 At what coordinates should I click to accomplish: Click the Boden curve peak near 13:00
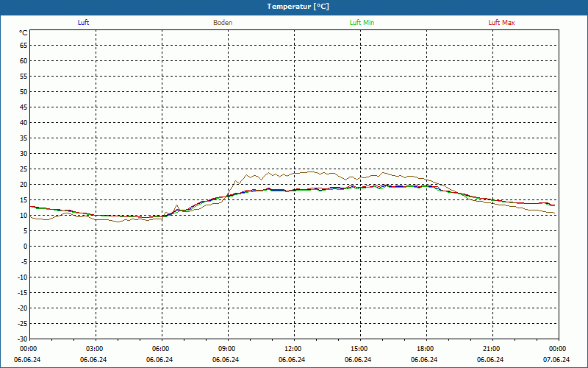coord(312,171)
